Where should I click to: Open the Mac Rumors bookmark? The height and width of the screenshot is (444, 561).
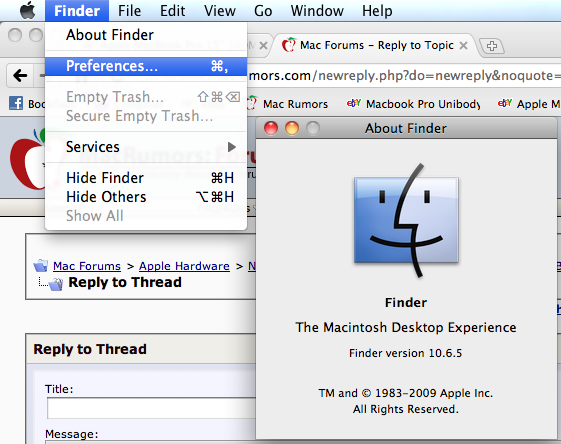(287, 104)
